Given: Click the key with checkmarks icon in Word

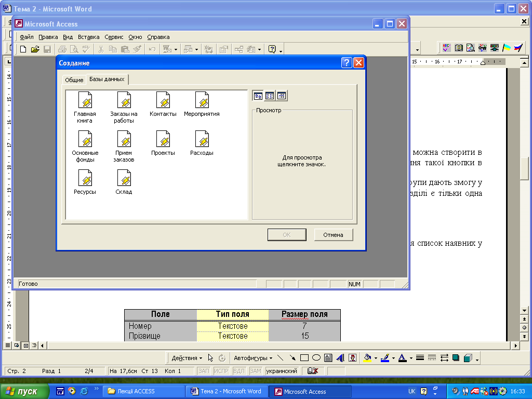Looking at the screenshot, I should 483,48.
